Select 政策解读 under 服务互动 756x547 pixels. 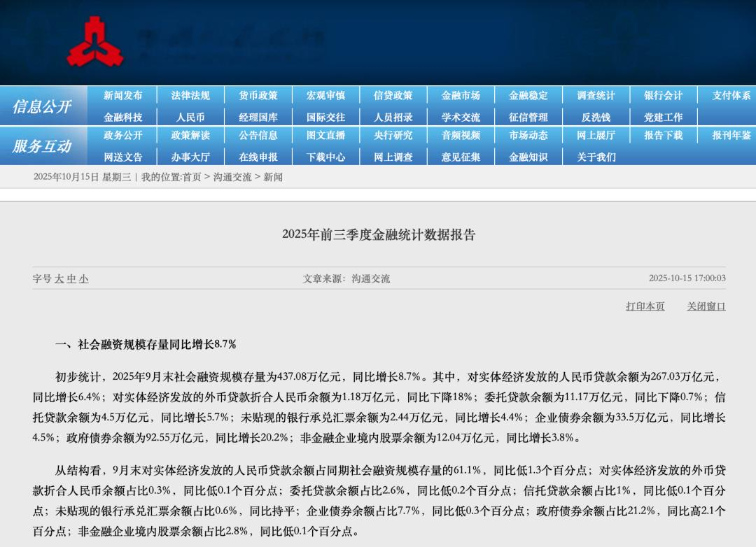190,136
